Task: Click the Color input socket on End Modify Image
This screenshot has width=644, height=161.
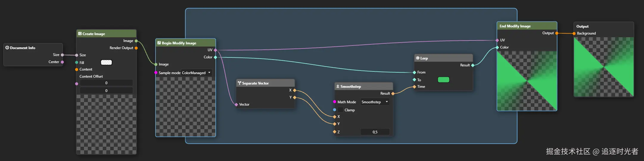Action: (497, 47)
